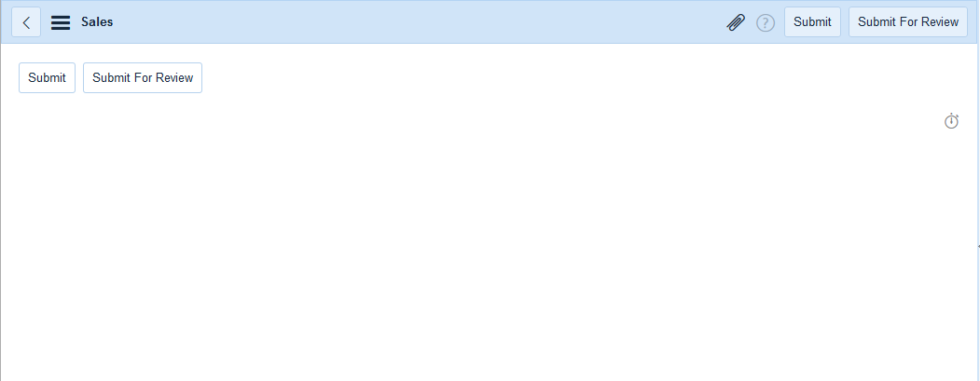
Task: Show the response time stopwatch details
Action: coord(951,121)
